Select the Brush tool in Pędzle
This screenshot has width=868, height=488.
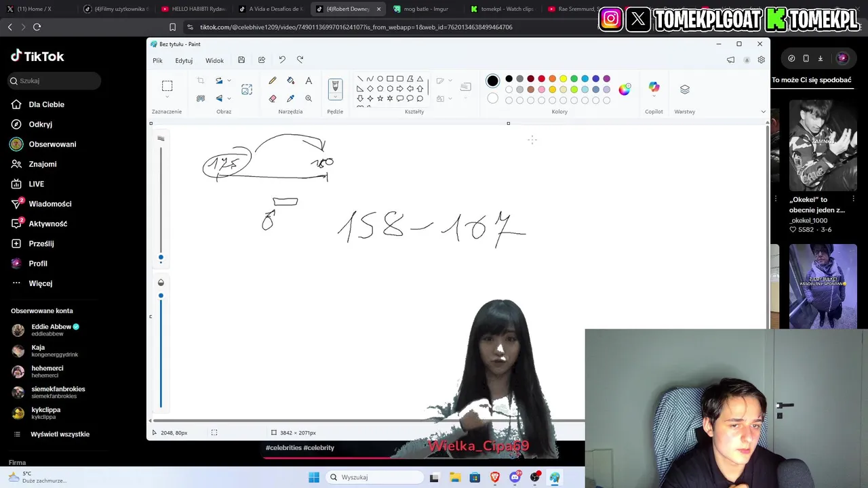pos(335,87)
